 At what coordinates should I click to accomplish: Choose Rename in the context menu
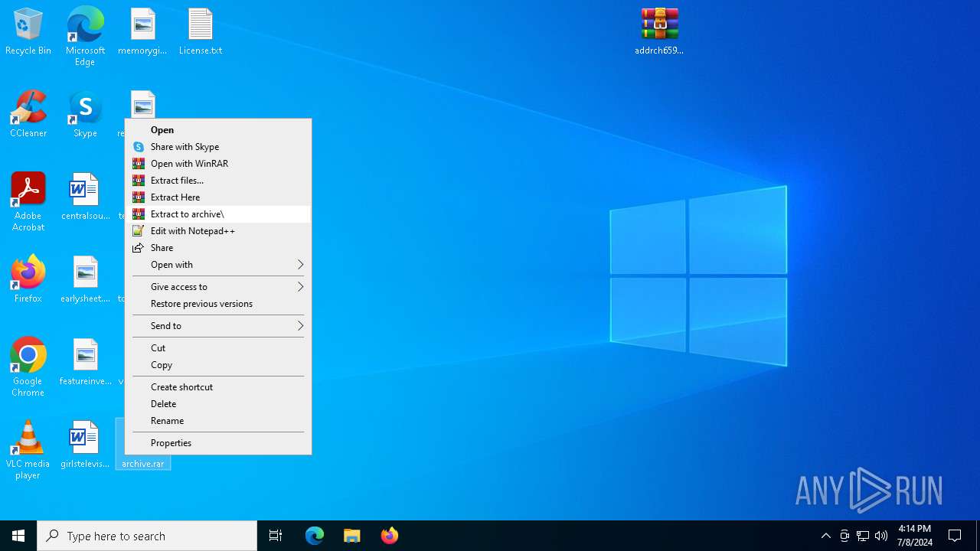click(218, 421)
